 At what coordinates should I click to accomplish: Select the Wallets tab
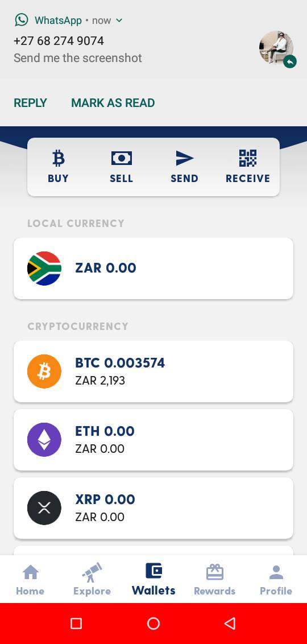click(153, 580)
